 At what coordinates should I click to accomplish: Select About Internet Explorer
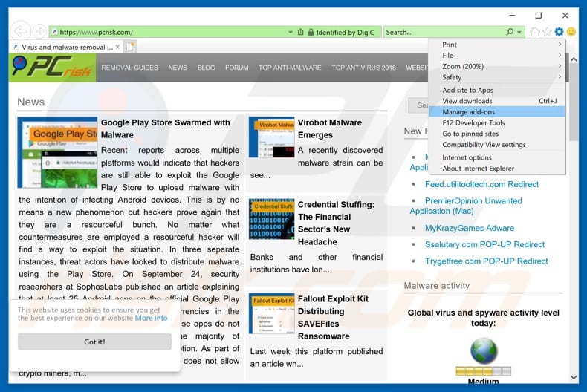tap(496, 169)
